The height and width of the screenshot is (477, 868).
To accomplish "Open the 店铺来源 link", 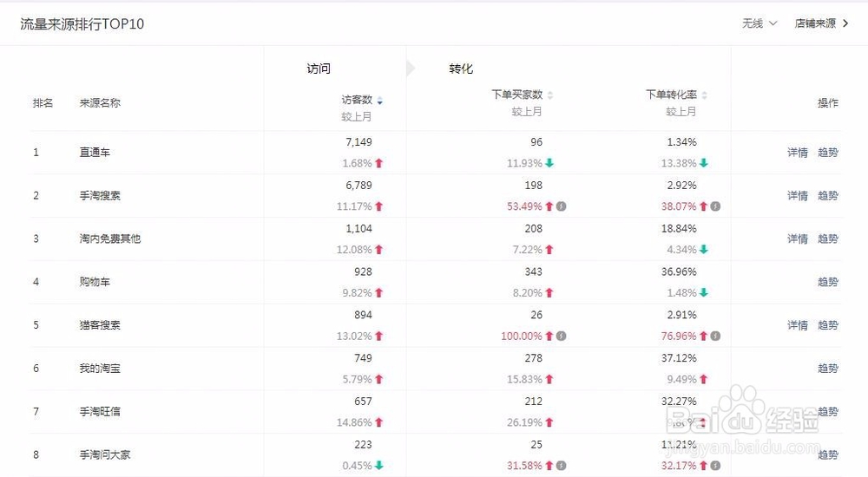I will tap(821, 23).
